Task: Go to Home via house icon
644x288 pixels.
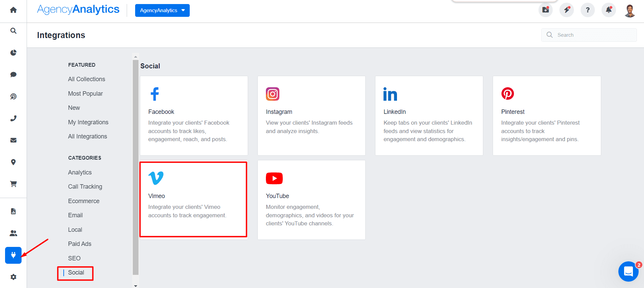Action: [x=13, y=10]
